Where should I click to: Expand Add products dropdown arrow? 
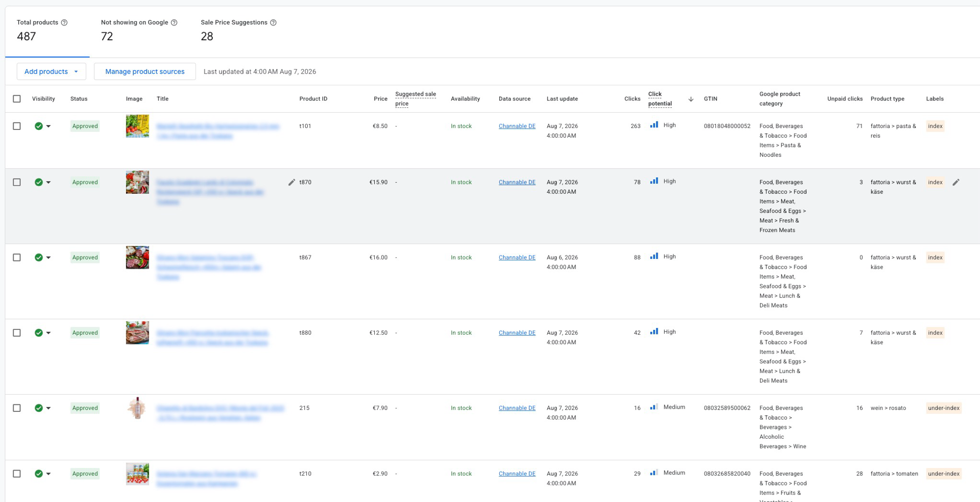pos(76,72)
